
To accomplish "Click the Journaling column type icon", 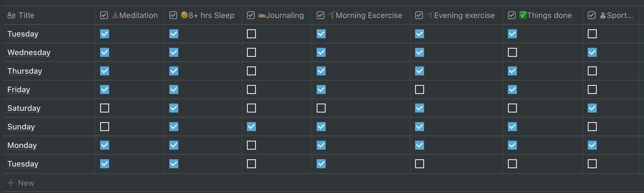I will coord(251,15).
